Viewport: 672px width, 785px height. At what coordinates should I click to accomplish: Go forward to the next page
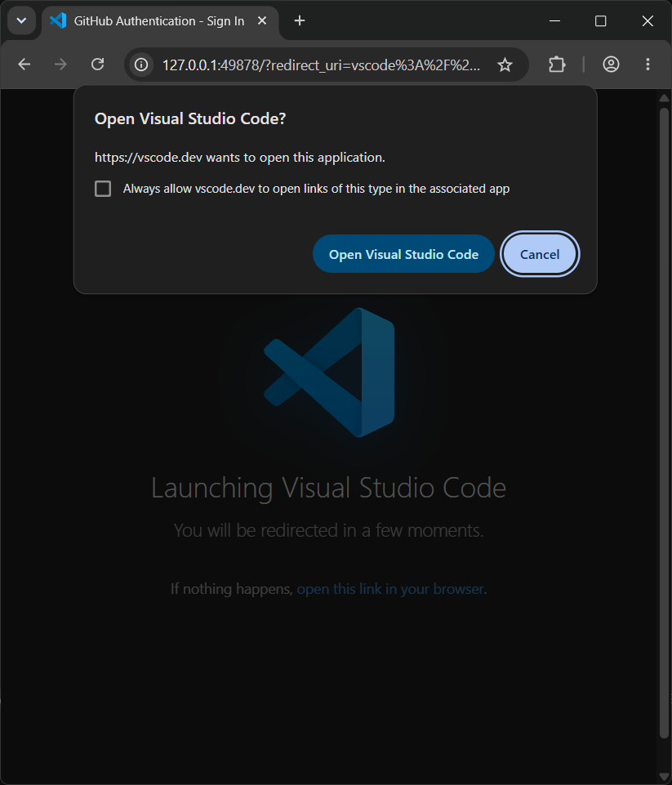[60, 64]
